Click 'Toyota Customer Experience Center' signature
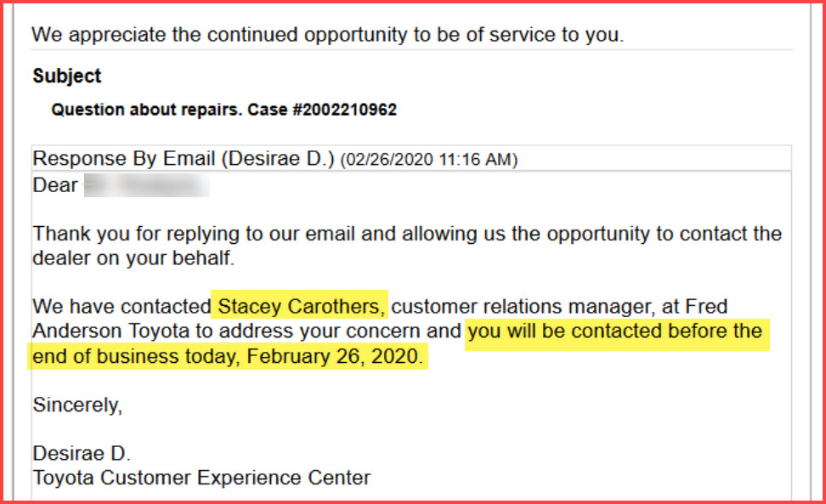 201,479
